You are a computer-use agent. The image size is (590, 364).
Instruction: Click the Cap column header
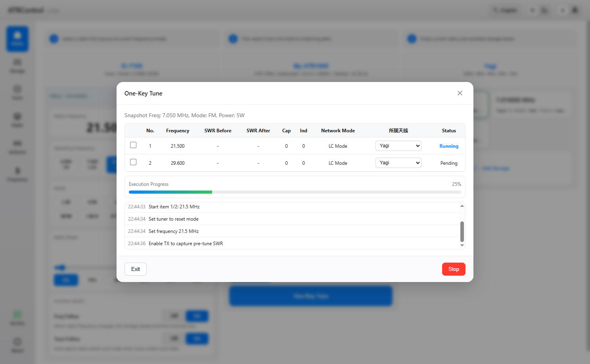(x=286, y=131)
